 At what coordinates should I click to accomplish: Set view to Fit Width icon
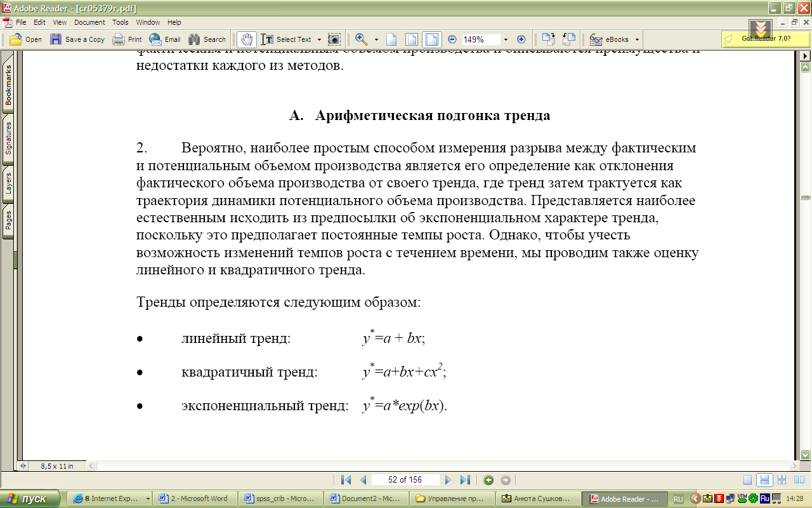pos(431,39)
